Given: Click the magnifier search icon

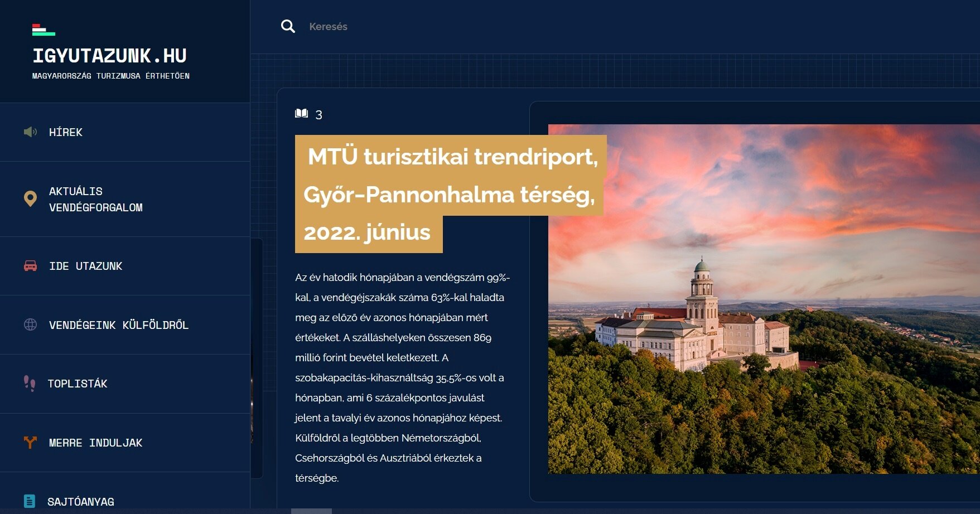Looking at the screenshot, I should pos(288,26).
